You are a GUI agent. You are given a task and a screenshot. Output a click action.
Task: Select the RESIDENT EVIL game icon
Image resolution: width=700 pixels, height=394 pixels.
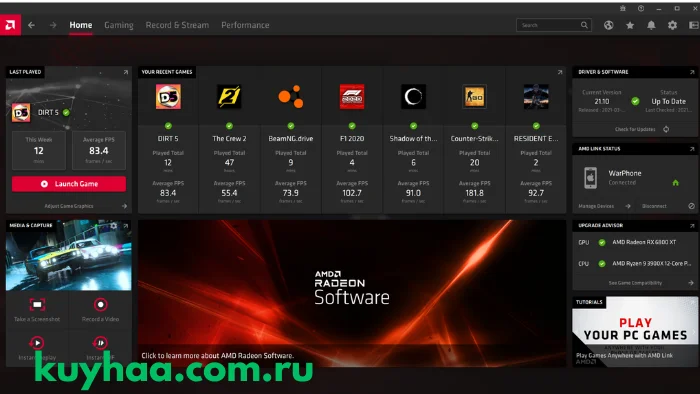pyautogui.click(x=536, y=96)
